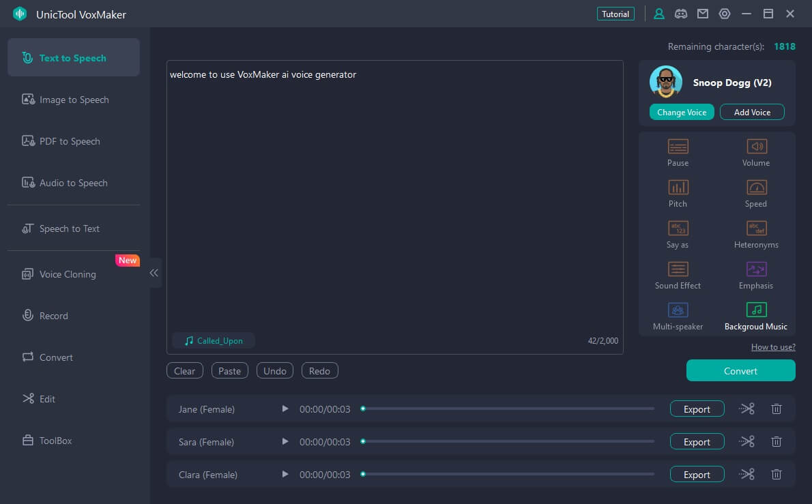Open the user account icon
The width and height of the screenshot is (812, 504).
point(658,14)
